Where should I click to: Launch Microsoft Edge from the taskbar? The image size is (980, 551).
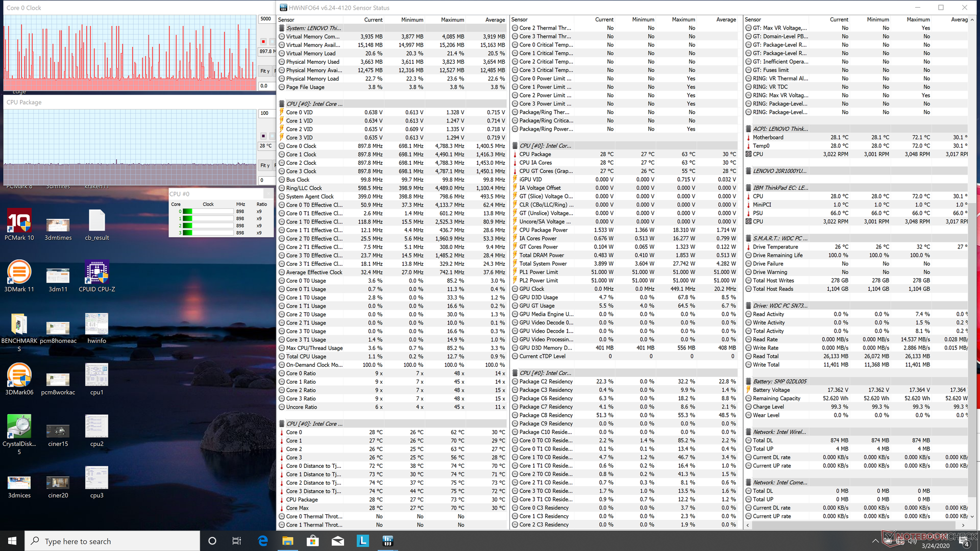click(x=263, y=541)
